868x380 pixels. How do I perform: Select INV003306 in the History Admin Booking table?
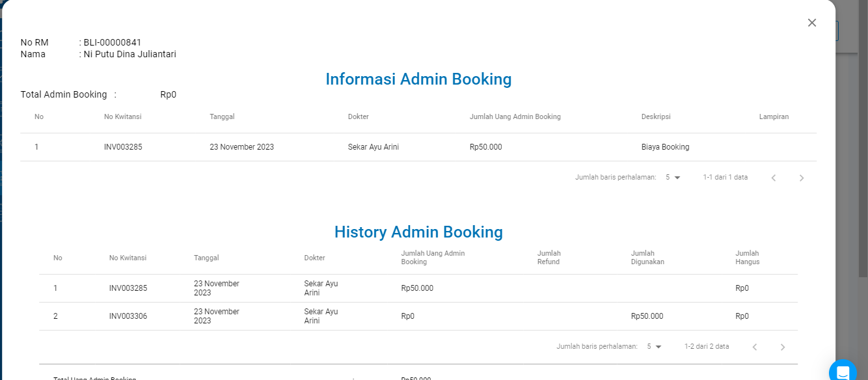128,316
